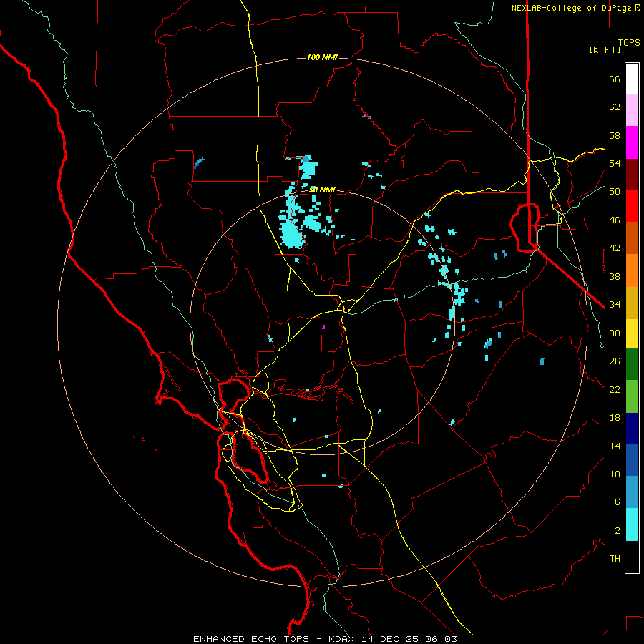Click legend value "54"
This screenshot has width=644, height=644.
point(615,163)
